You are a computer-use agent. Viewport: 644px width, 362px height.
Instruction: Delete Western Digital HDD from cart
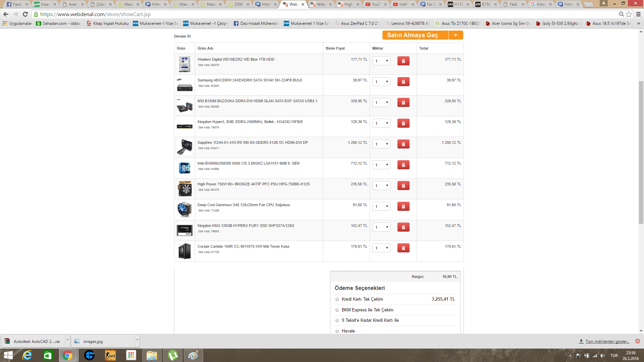403,61
